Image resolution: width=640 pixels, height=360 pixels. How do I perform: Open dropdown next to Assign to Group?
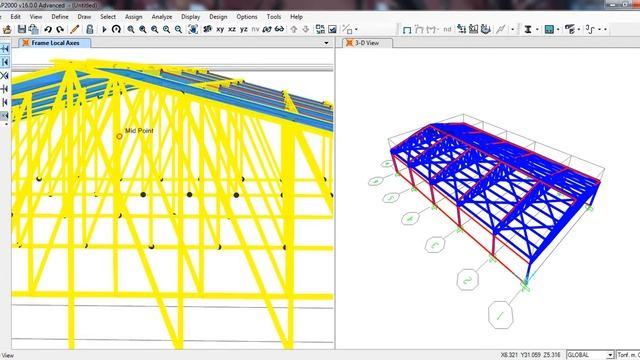coord(356,29)
